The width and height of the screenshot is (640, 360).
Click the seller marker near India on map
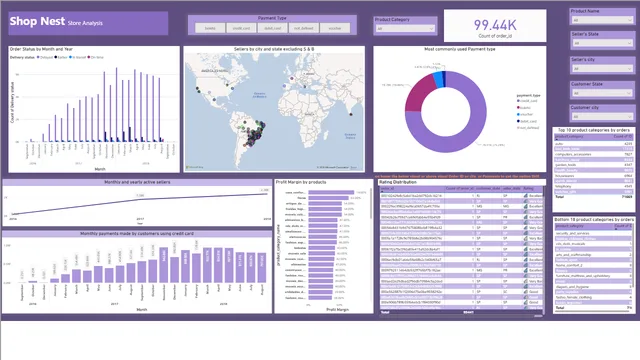tap(351, 114)
